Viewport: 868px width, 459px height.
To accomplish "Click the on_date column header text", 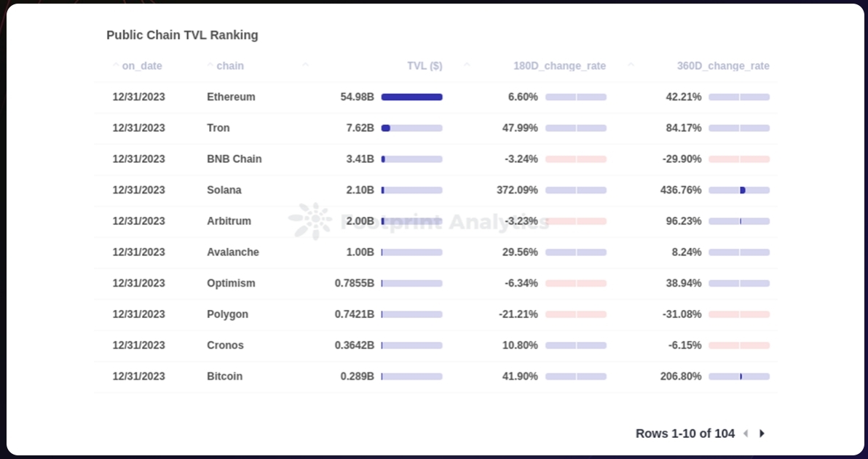I will point(142,66).
